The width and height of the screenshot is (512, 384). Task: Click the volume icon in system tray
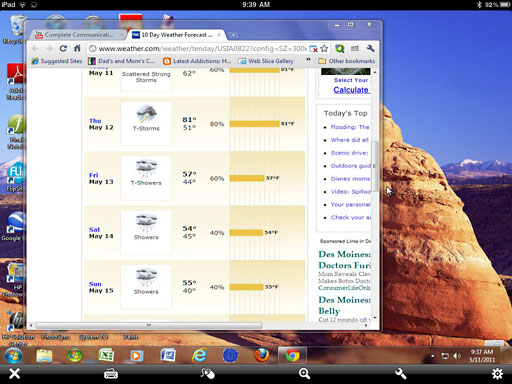click(x=457, y=356)
